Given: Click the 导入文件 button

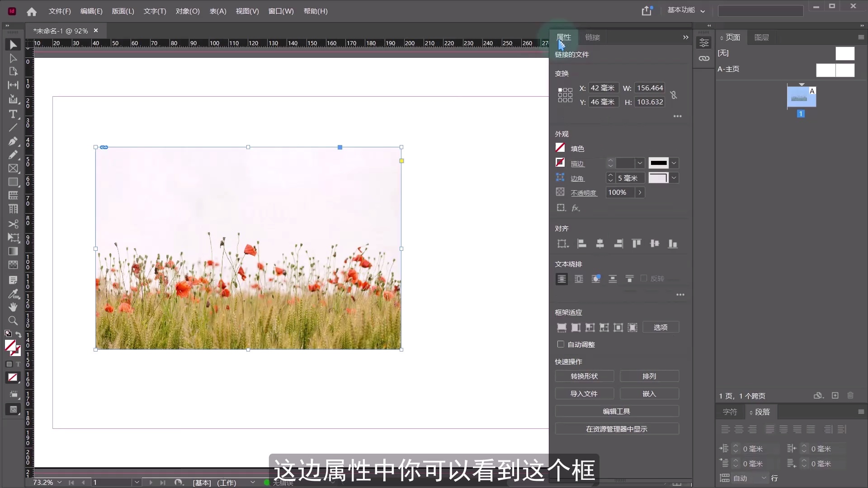Looking at the screenshot, I should (x=584, y=394).
